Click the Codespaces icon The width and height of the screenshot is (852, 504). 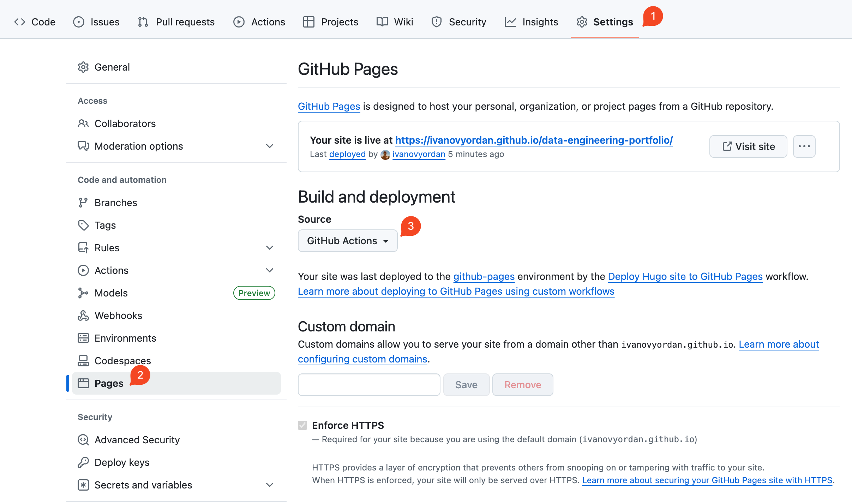point(83,361)
